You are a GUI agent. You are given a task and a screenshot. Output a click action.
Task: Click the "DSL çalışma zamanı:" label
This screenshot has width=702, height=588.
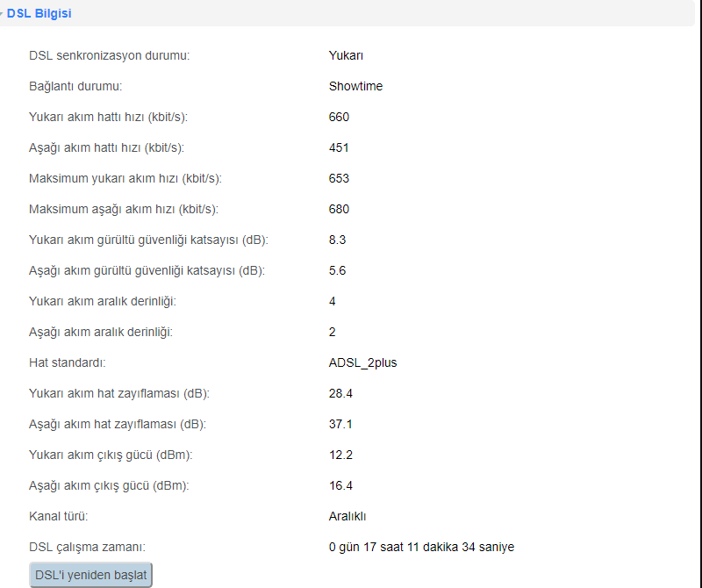[87, 547]
